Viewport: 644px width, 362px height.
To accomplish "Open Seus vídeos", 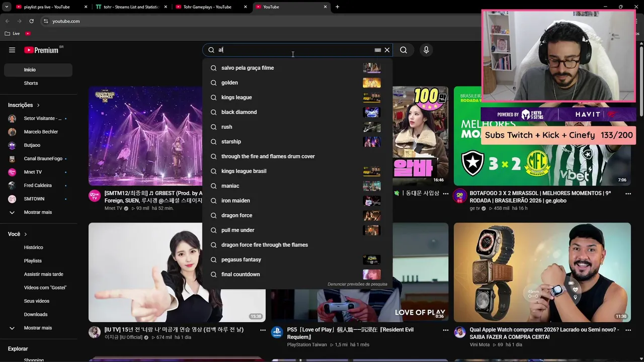I will pyautogui.click(x=38, y=301).
